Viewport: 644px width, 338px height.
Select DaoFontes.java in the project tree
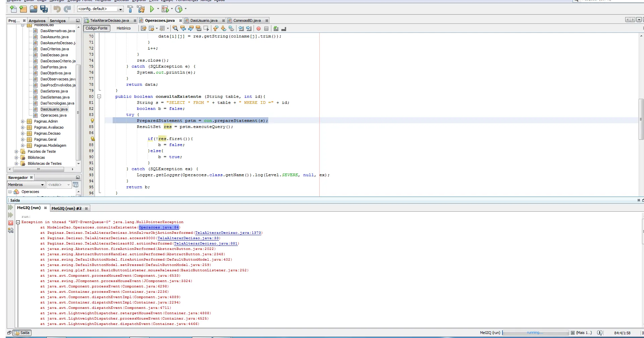pyautogui.click(x=53, y=67)
